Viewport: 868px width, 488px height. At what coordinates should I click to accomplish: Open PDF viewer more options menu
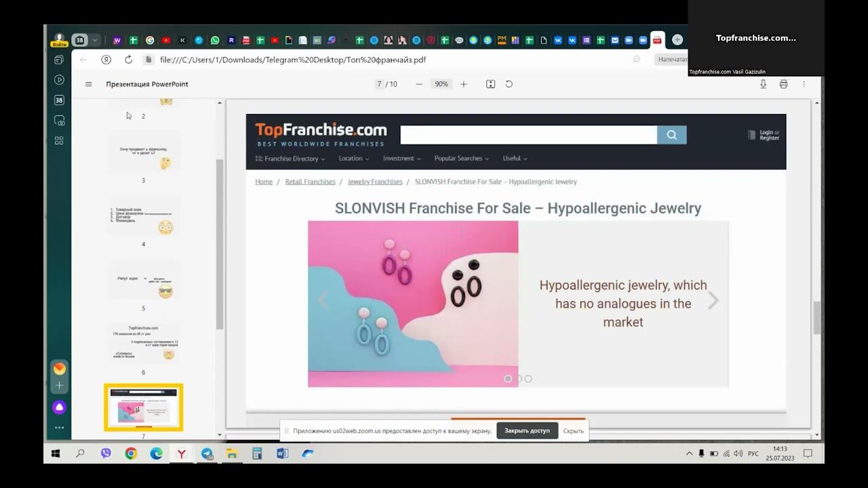point(804,84)
